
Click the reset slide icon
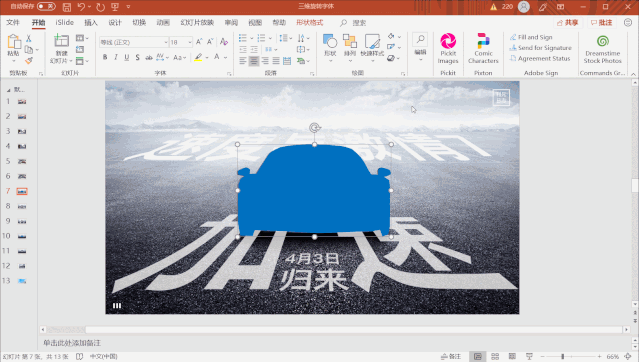pyautogui.click(x=80, y=49)
